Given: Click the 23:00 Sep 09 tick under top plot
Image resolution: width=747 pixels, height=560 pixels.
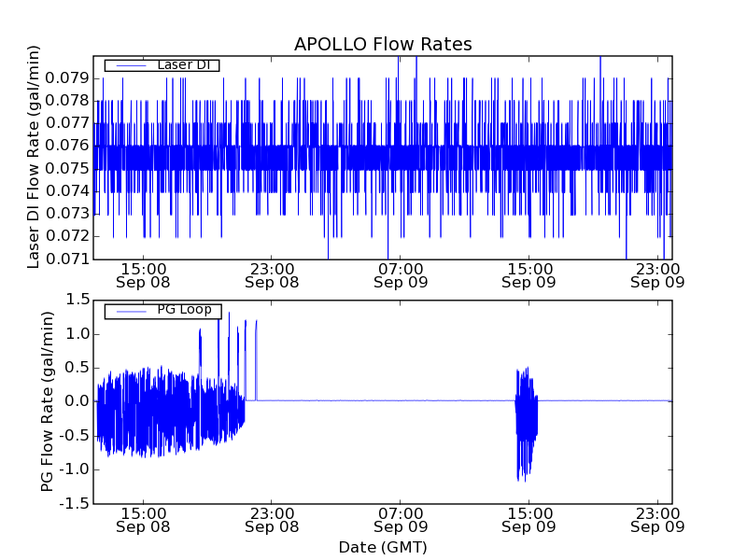Looking at the screenshot, I should pyautogui.click(x=659, y=274).
